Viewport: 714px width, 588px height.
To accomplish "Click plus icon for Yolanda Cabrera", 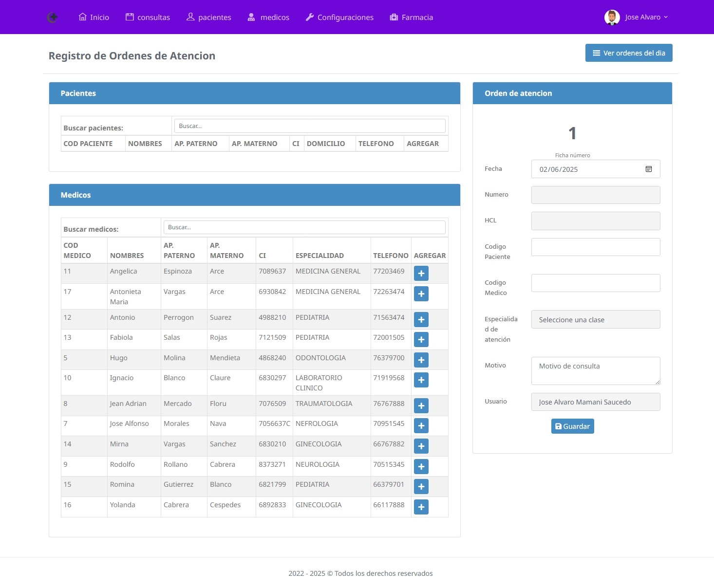I will [421, 507].
